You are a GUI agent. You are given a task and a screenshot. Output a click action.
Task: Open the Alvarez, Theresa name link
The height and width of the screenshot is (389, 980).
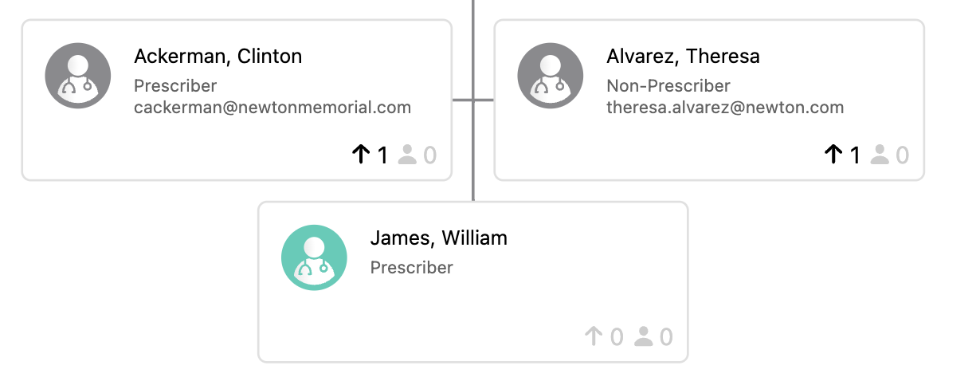(x=683, y=57)
